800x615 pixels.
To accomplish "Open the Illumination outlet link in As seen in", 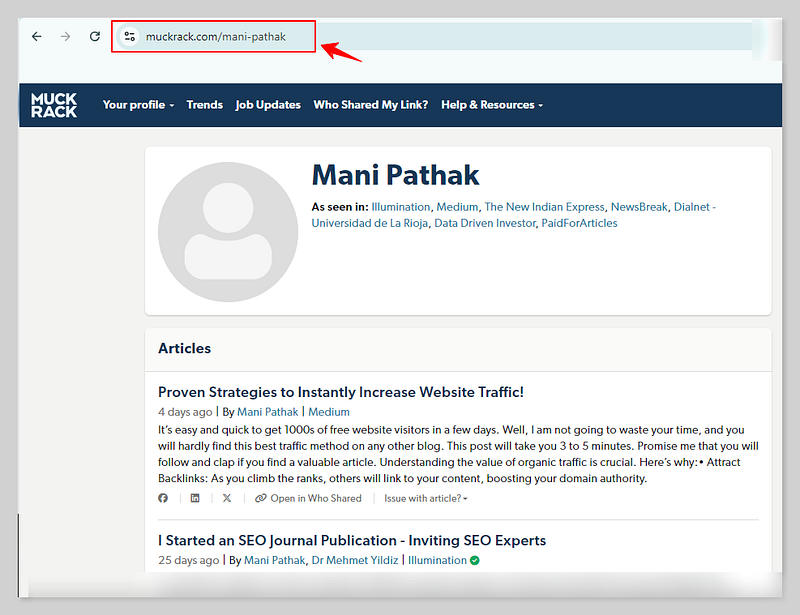I will pyautogui.click(x=401, y=207).
